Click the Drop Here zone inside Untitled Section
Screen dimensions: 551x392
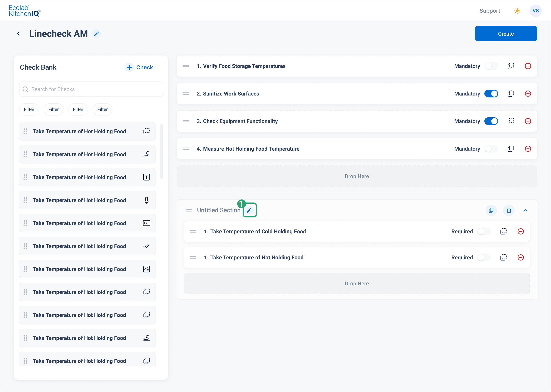(x=357, y=283)
